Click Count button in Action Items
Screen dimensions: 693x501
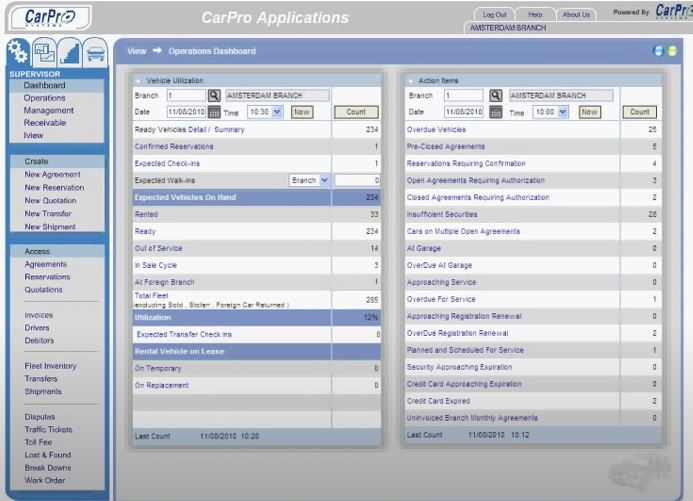click(640, 112)
